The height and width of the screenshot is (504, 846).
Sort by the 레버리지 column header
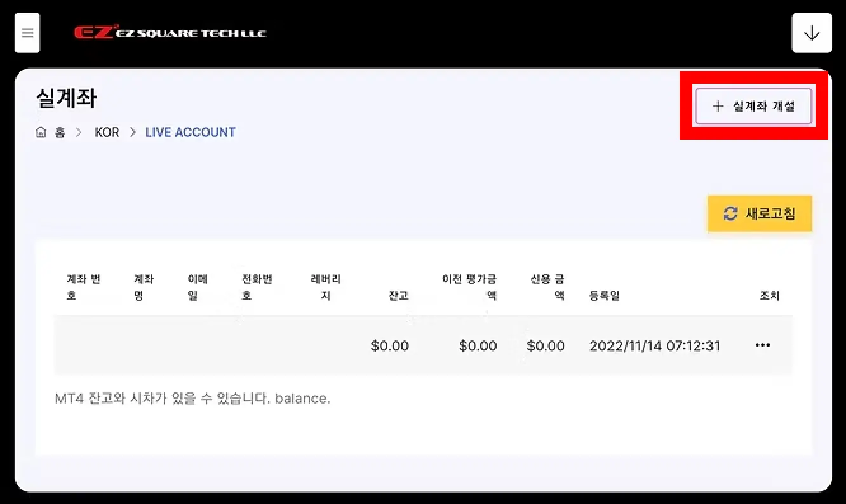(x=326, y=288)
